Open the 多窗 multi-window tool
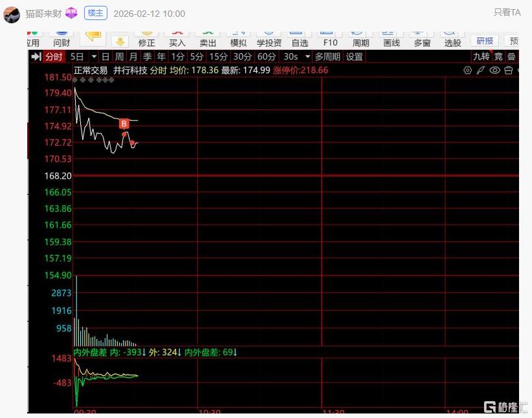 coord(422,39)
